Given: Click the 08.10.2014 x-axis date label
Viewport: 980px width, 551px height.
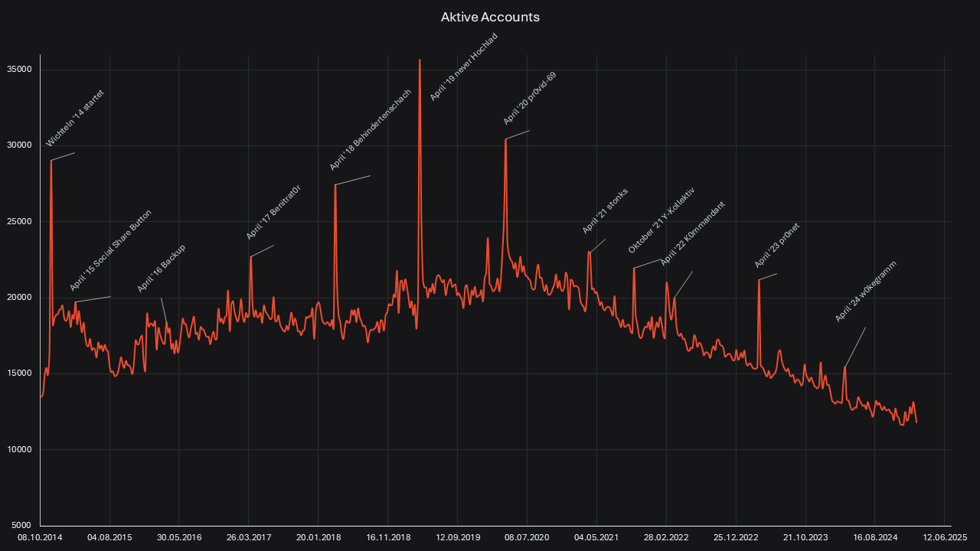Looking at the screenshot, I should coord(40,538).
